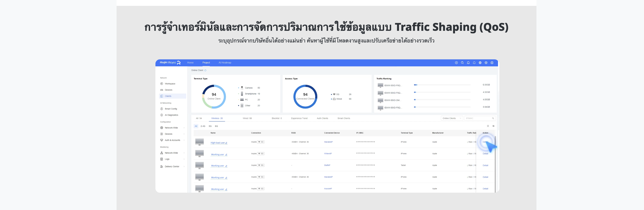The width and height of the screenshot is (644, 210).
Task: Click the user account icon in header
Action: coord(492,63)
